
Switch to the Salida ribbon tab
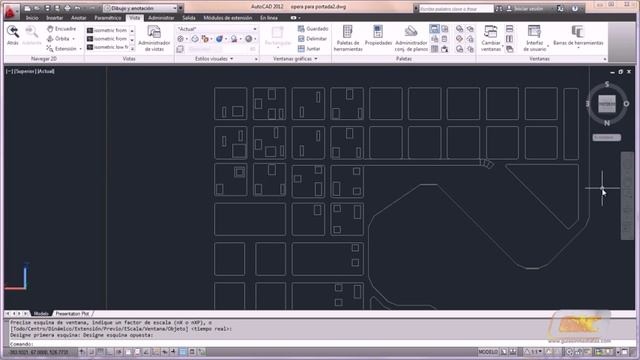pos(189,18)
